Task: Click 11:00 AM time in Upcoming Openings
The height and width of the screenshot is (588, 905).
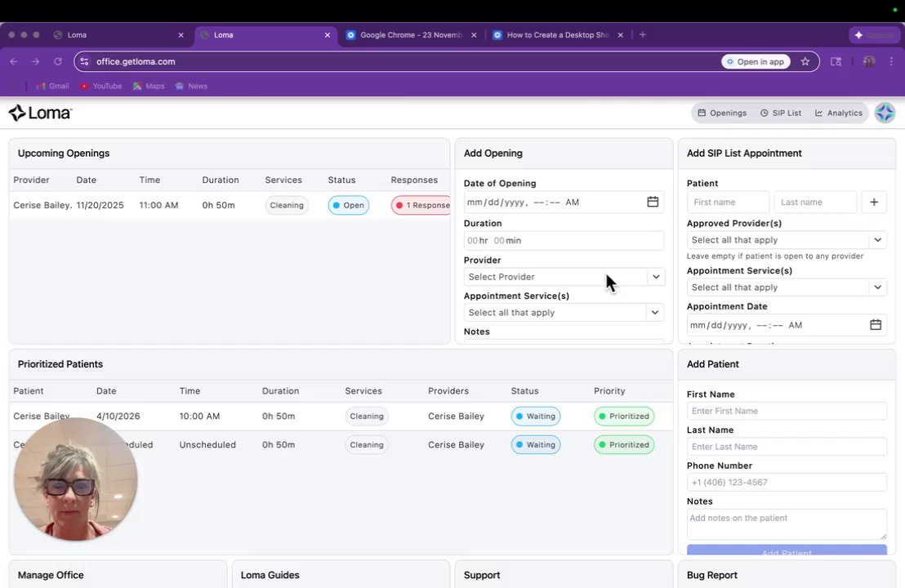Action: point(158,206)
